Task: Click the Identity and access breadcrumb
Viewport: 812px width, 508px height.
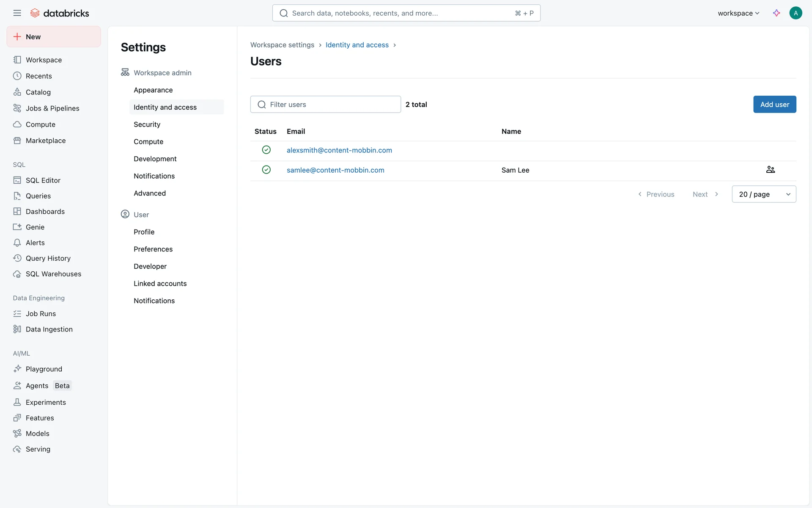Action: (357, 45)
